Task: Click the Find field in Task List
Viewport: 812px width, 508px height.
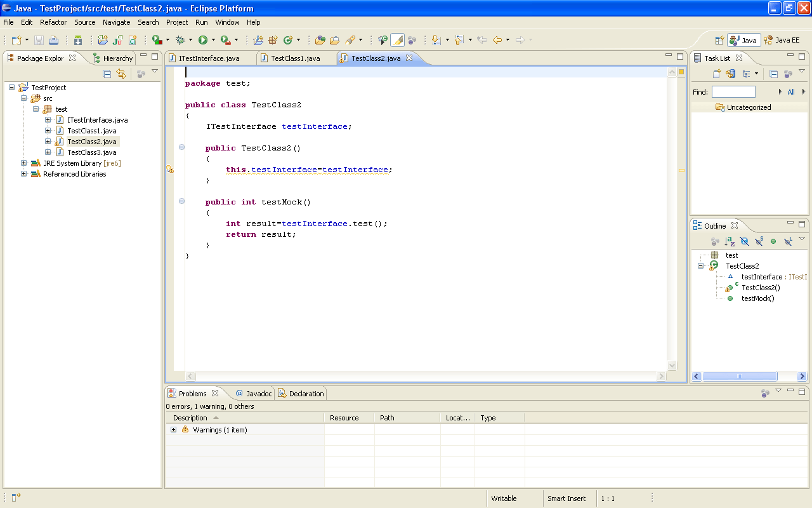Action: pyautogui.click(x=733, y=92)
